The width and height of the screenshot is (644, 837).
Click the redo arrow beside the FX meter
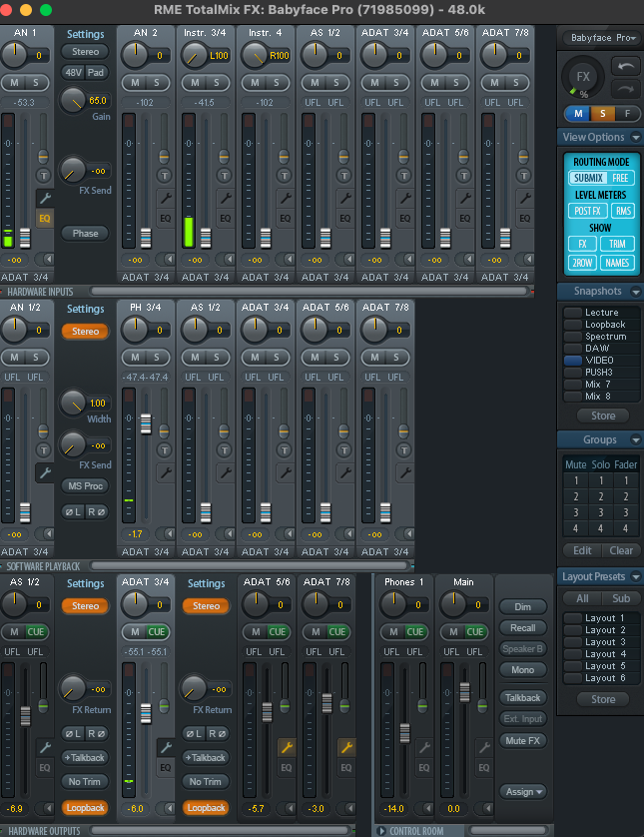click(625, 88)
